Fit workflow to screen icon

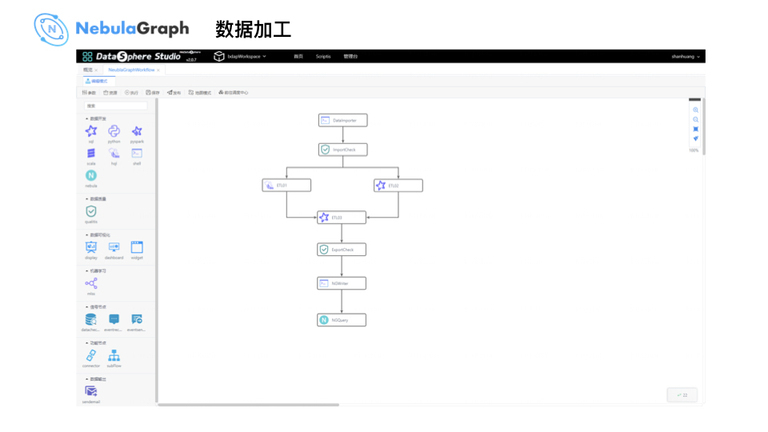coord(696,129)
